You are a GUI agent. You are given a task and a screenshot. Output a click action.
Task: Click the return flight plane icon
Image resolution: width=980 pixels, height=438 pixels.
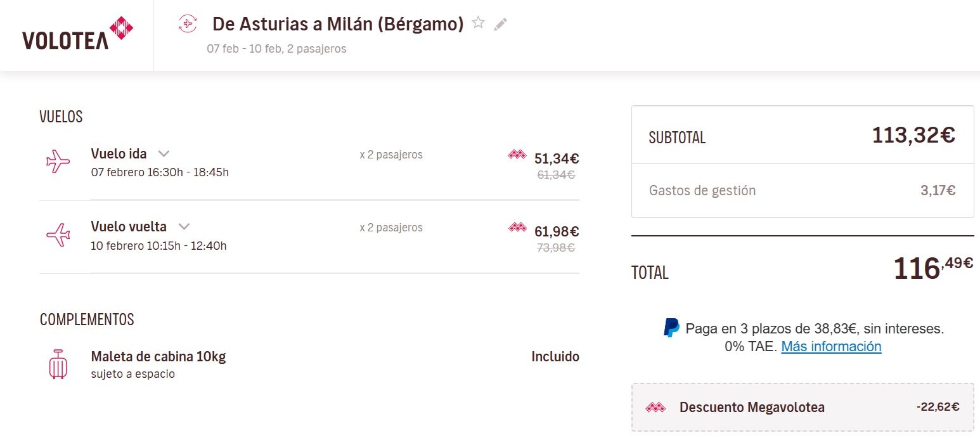point(58,235)
